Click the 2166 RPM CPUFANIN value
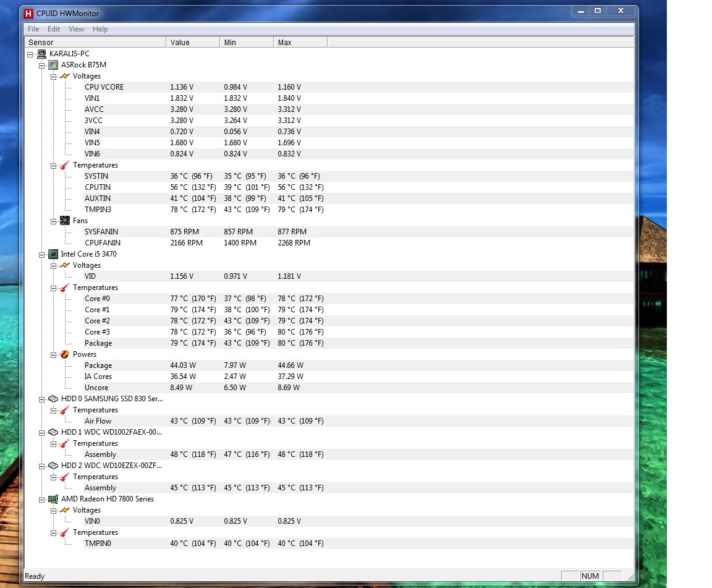712x588 pixels. click(x=186, y=242)
